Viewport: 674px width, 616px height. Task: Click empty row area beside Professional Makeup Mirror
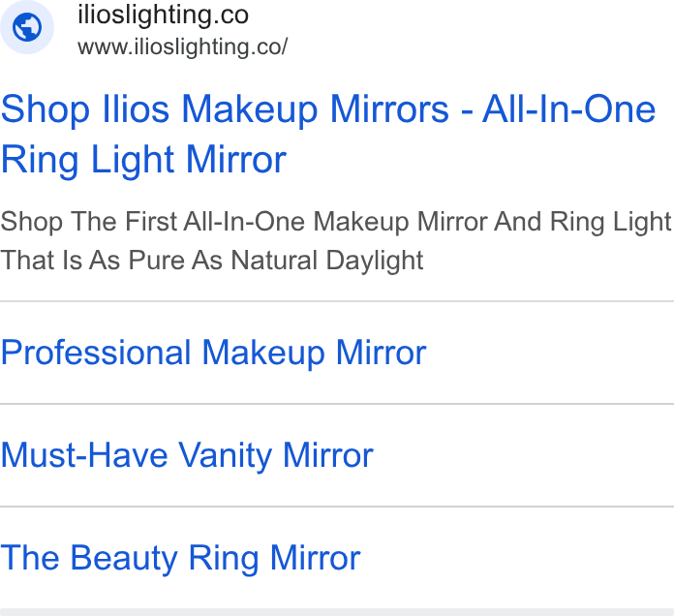pos(550,353)
